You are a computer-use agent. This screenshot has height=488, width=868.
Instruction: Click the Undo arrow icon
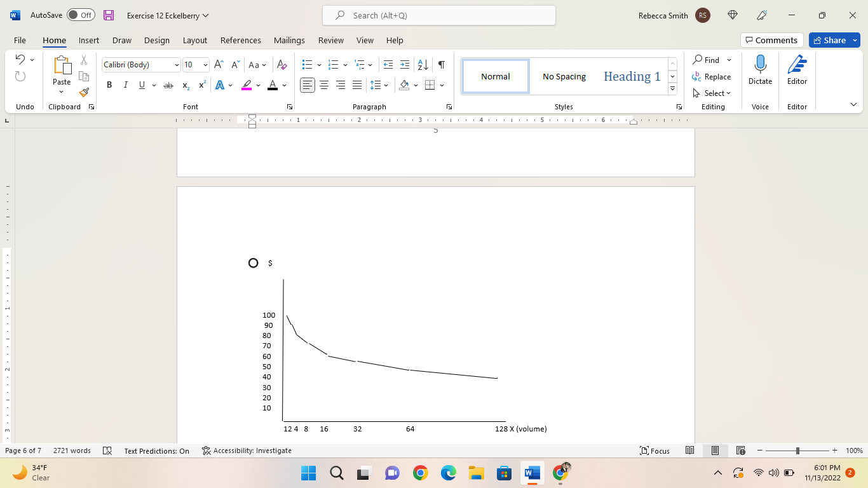[20, 60]
